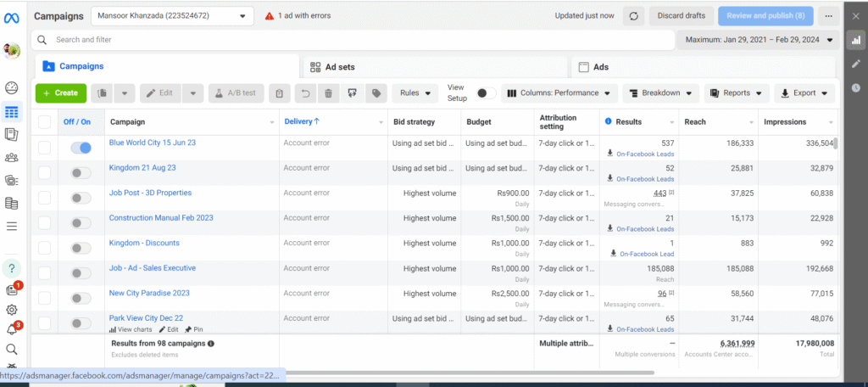Open the Account overview gauge icon

[12, 87]
